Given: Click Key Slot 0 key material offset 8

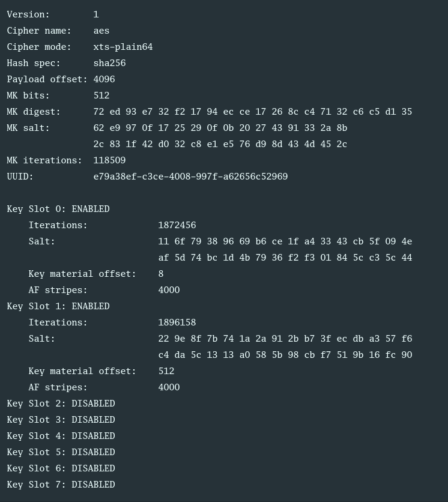Looking at the screenshot, I should click(x=161, y=274).
